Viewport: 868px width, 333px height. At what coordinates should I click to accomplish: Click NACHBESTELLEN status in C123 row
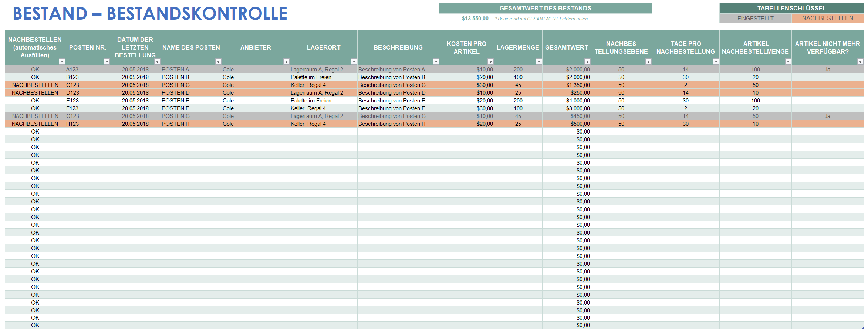tap(35, 85)
